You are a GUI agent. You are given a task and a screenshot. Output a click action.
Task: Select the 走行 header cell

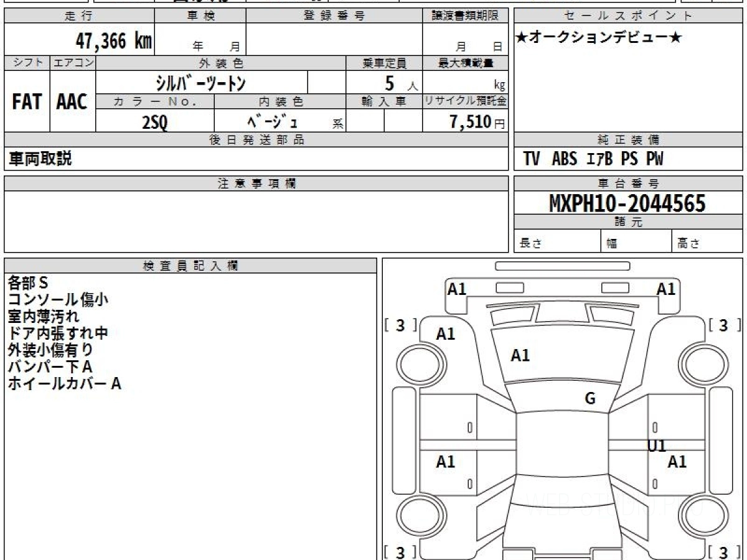(x=79, y=16)
